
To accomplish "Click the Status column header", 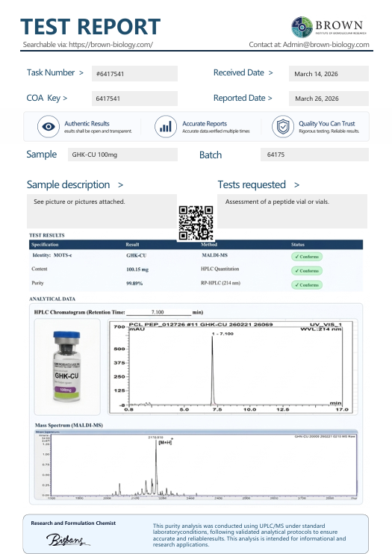I will click(x=298, y=244).
